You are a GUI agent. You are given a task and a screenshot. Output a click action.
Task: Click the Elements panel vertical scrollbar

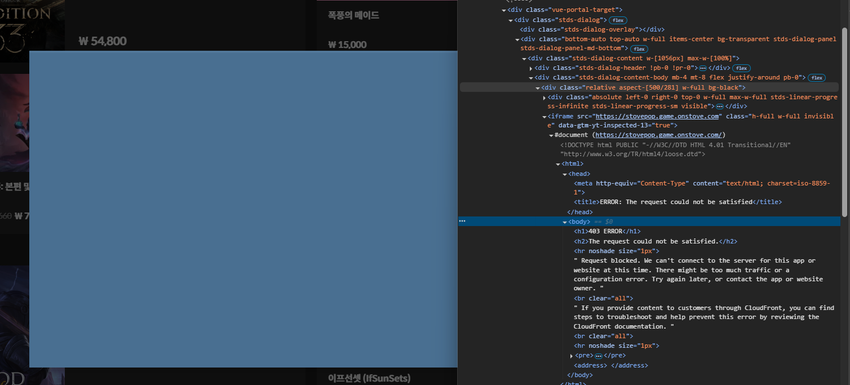coord(845,119)
